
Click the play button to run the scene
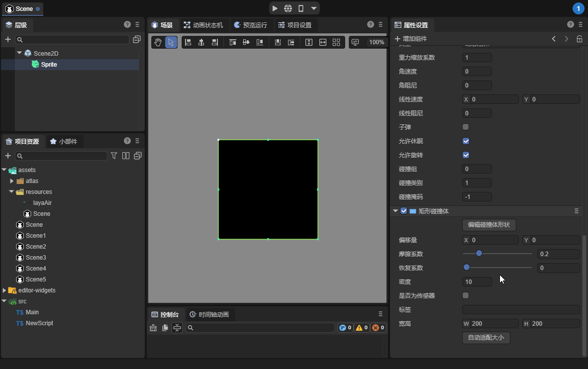pos(275,8)
